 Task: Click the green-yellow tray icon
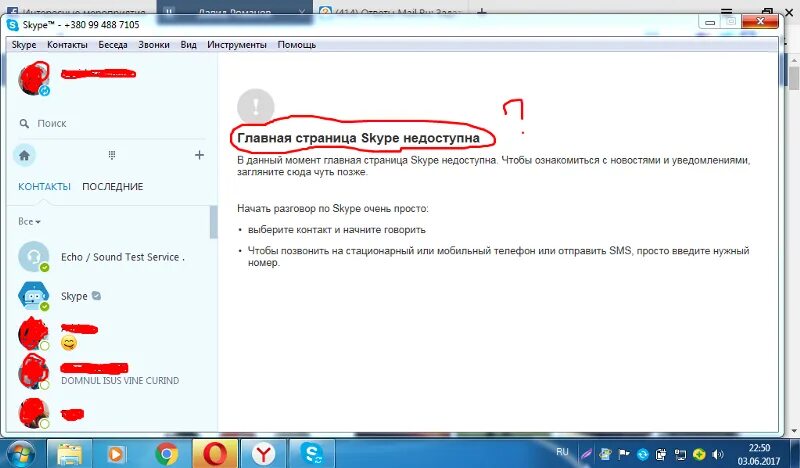(699, 454)
